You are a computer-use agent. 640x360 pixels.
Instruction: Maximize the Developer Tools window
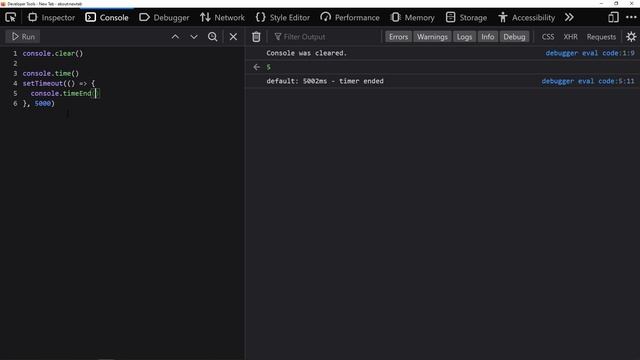tap(616, 3)
